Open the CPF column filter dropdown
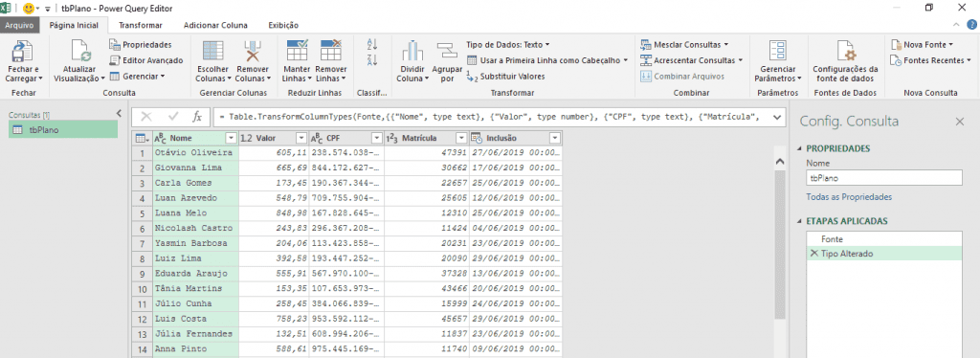Viewport: 980px width, 358px height. [x=376, y=138]
